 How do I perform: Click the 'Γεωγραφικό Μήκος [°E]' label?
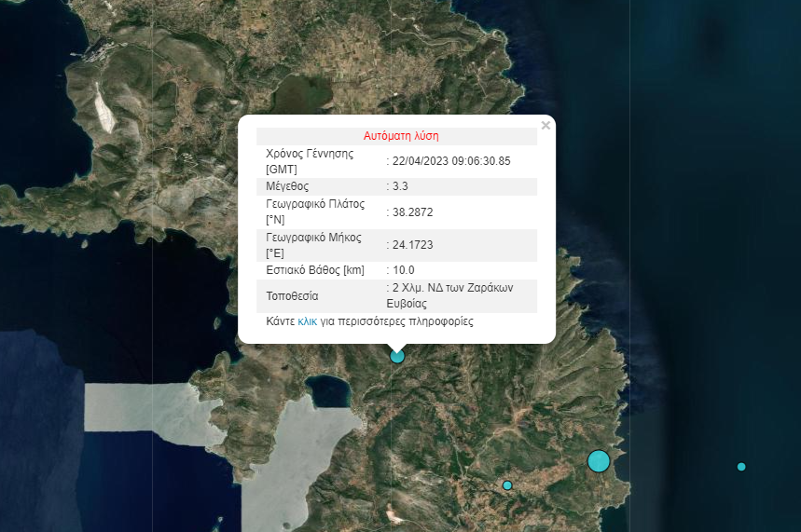pos(313,245)
